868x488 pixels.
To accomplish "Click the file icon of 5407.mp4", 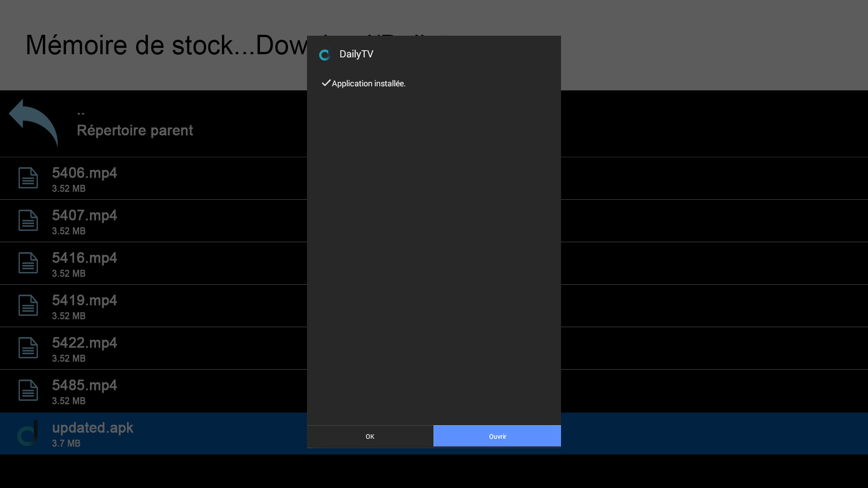I will point(28,220).
